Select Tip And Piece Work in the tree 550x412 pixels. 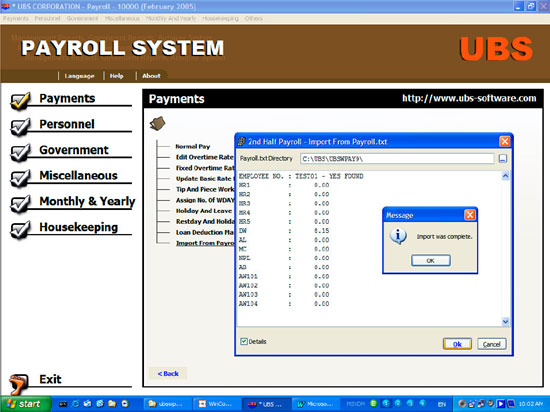click(x=205, y=189)
